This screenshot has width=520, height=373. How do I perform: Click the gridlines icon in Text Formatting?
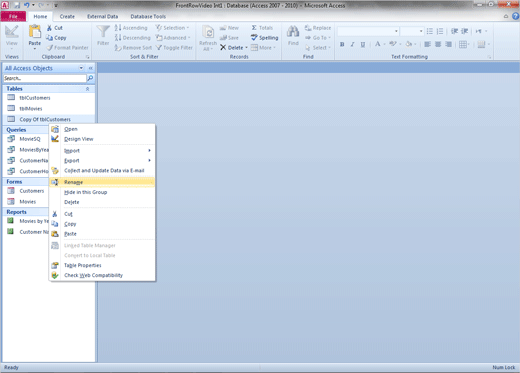point(463,44)
